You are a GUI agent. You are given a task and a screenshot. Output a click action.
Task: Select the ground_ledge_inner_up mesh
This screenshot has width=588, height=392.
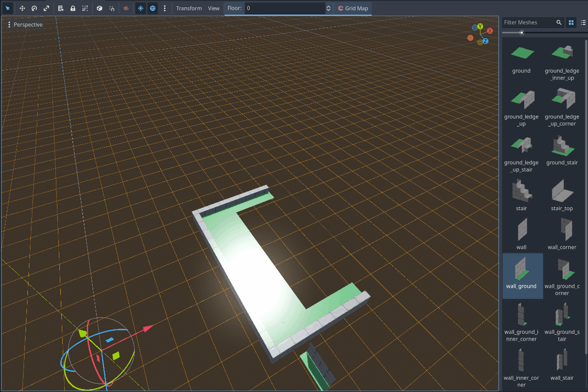(x=562, y=62)
